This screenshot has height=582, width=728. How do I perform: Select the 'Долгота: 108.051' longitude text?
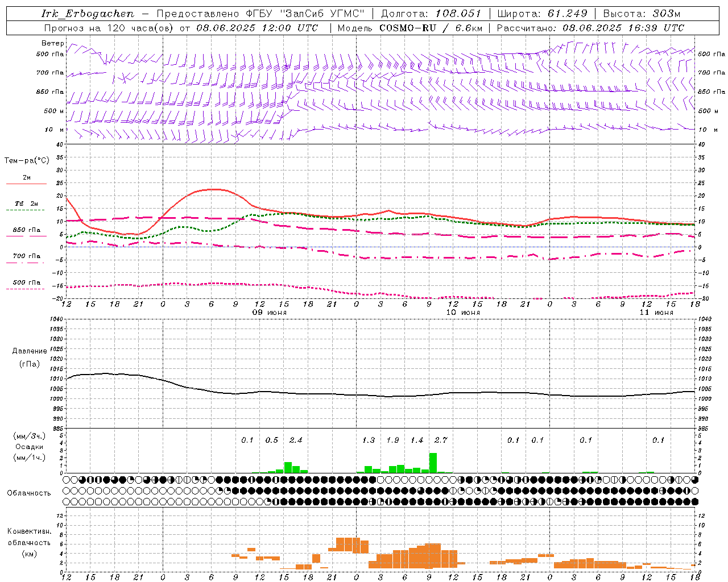pos(431,14)
